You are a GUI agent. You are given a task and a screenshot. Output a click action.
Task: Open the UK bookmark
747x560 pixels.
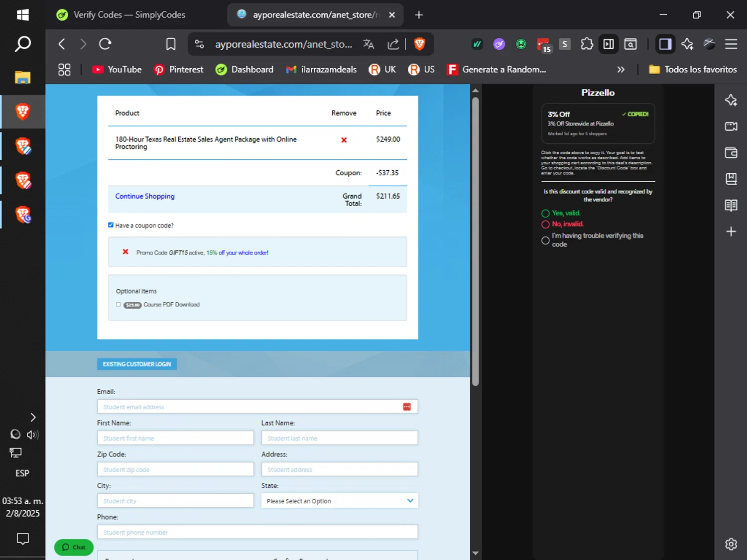click(382, 70)
